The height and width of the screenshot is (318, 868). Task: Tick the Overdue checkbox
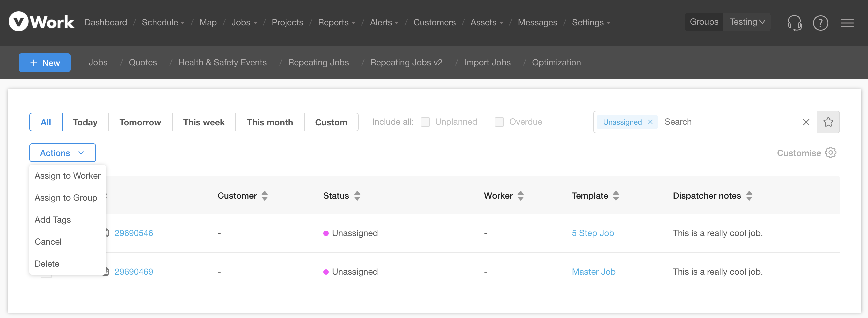coord(499,122)
